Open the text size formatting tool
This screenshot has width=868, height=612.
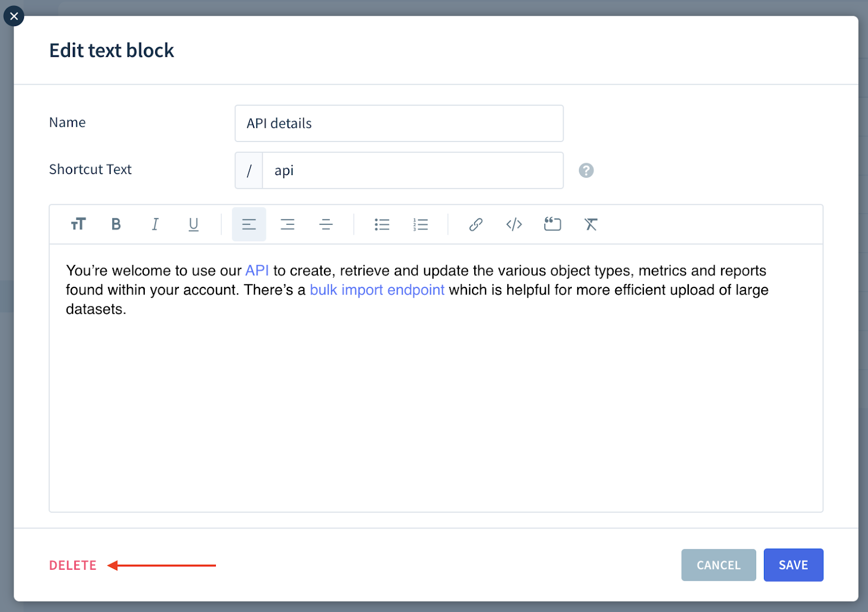tap(78, 224)
